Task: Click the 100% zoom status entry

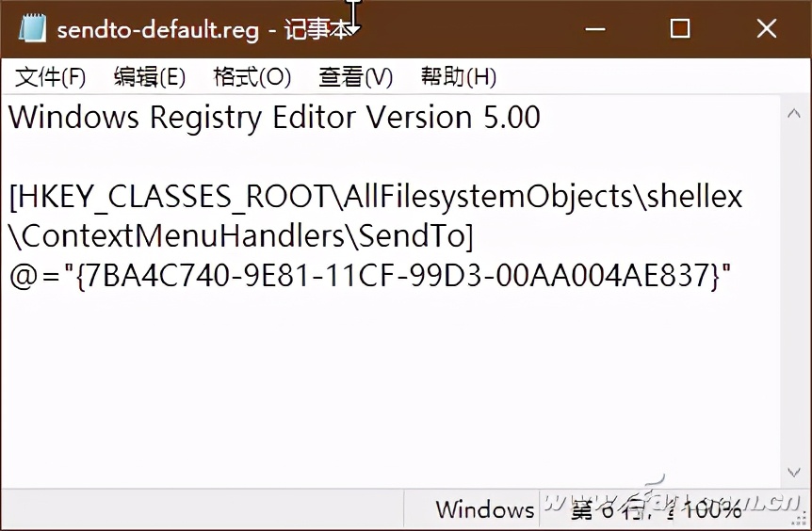Action: coord(712,511)
